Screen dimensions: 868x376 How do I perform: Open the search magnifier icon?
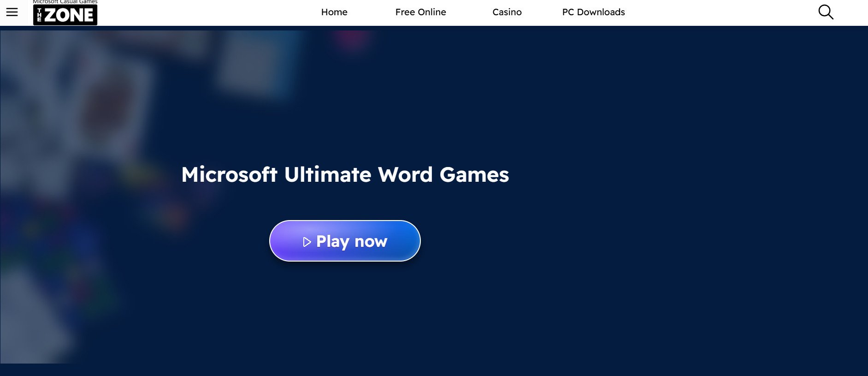coord(826,12)
